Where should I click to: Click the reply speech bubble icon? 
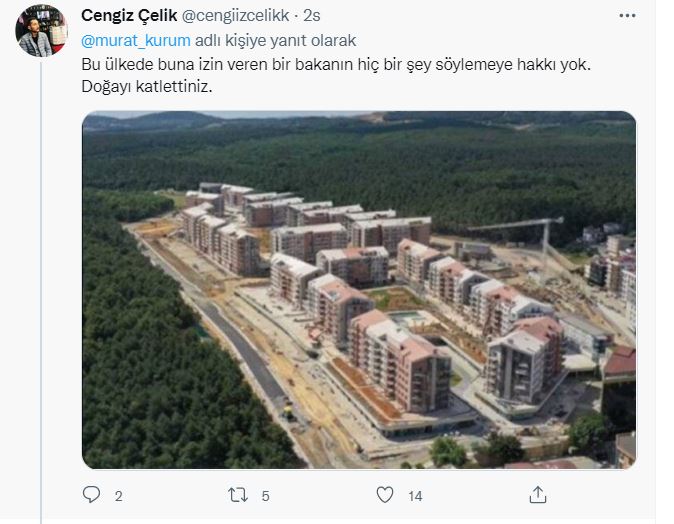pyautogui.click(x=91, y=495)
